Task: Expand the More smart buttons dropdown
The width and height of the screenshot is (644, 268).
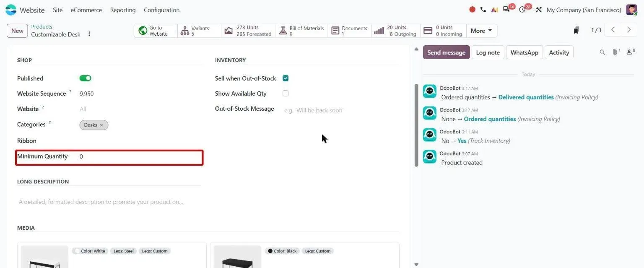Action: tap(482, 31)
